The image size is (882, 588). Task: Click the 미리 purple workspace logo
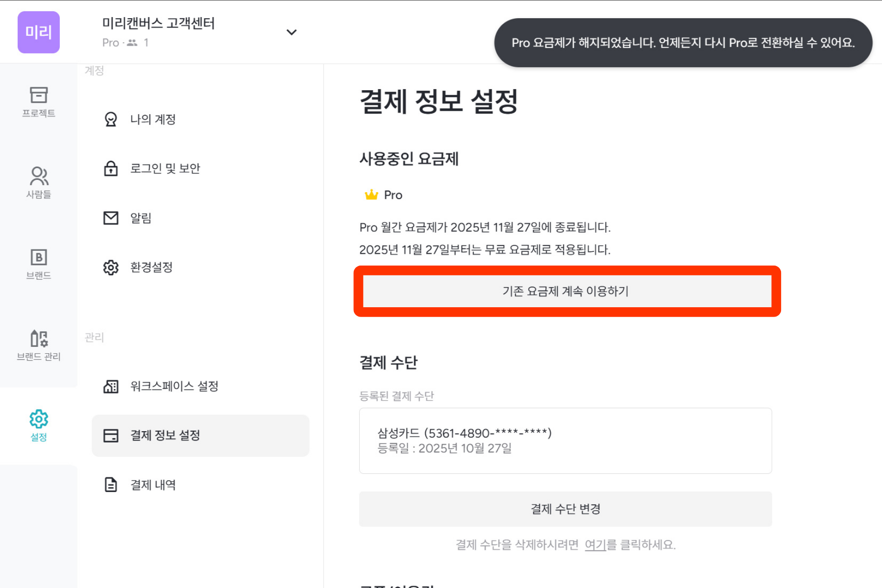(x=39, y=32)
